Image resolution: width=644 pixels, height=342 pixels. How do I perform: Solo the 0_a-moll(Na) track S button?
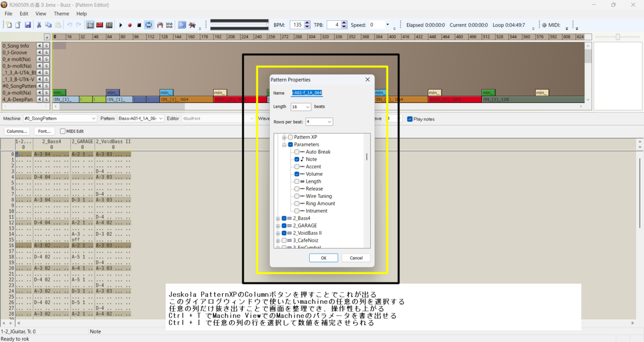[47, 93]
